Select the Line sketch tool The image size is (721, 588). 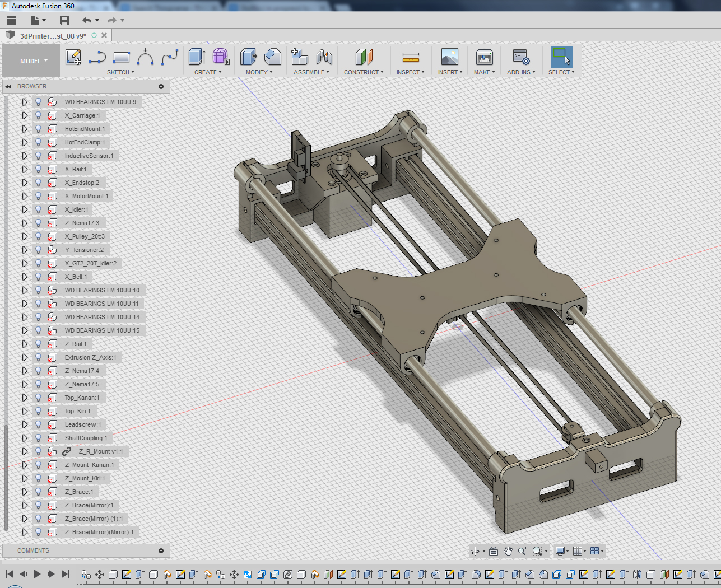click(97, 57)
